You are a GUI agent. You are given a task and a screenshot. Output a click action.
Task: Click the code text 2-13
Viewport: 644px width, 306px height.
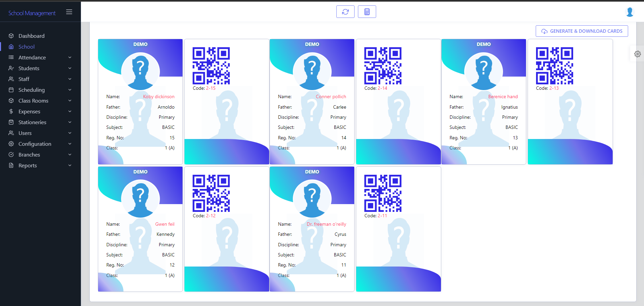(554, 88)
